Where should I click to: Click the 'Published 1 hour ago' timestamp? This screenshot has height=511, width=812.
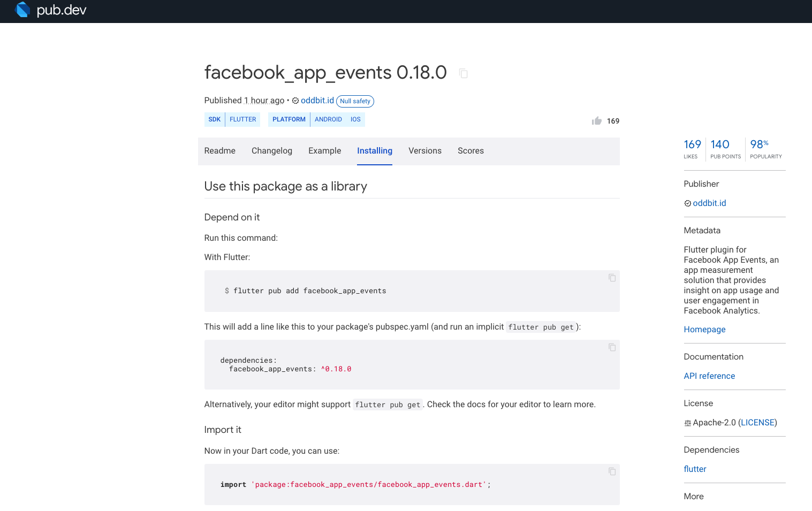[x=245, y=101]
